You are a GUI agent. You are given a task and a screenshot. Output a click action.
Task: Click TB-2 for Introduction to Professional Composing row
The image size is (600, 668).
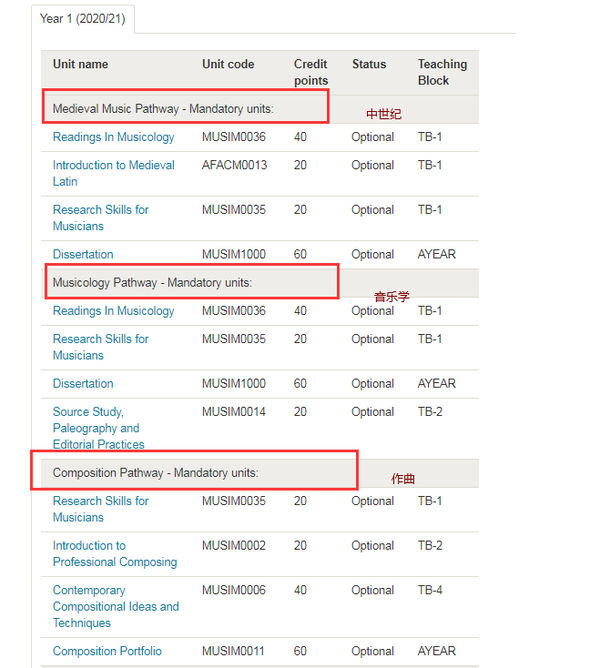pyautogui.click(x=430, y=546)
